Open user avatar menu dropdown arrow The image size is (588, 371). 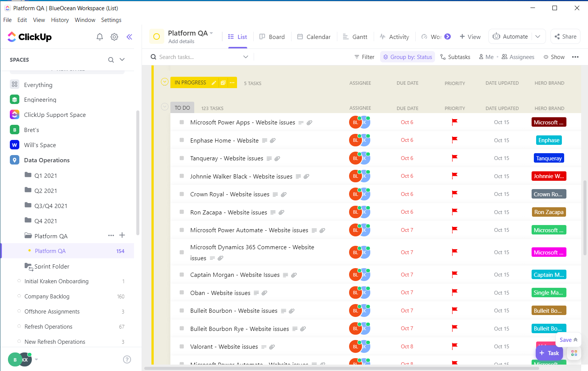coord(36,359)
